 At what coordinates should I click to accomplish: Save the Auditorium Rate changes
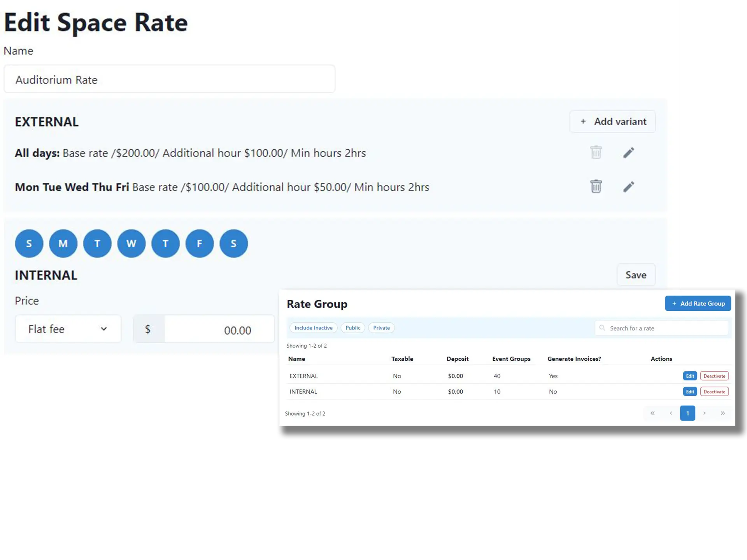click(x=636, y=275)
